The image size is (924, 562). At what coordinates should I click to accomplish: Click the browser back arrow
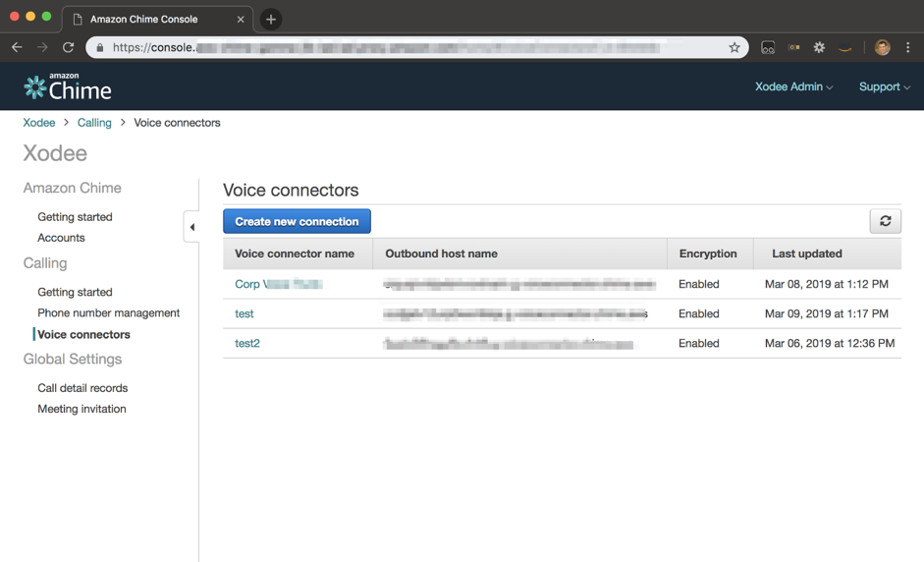[x=17, y=47]
